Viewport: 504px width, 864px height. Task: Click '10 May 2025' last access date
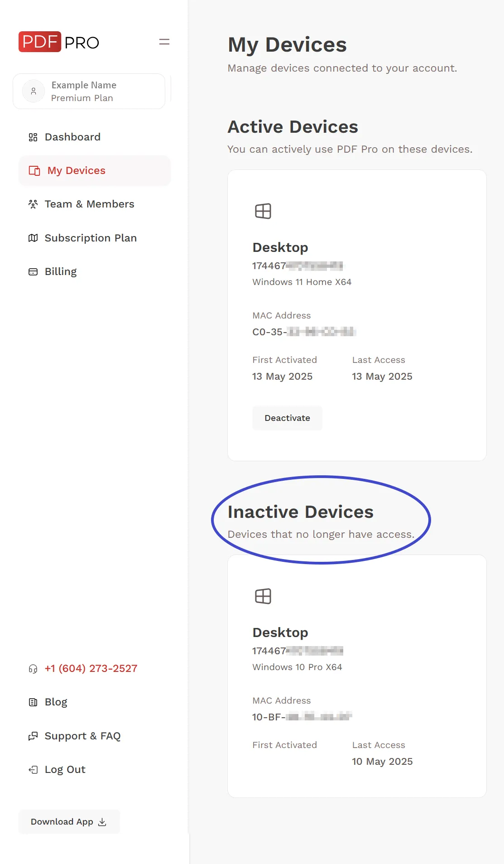[383, 762]
